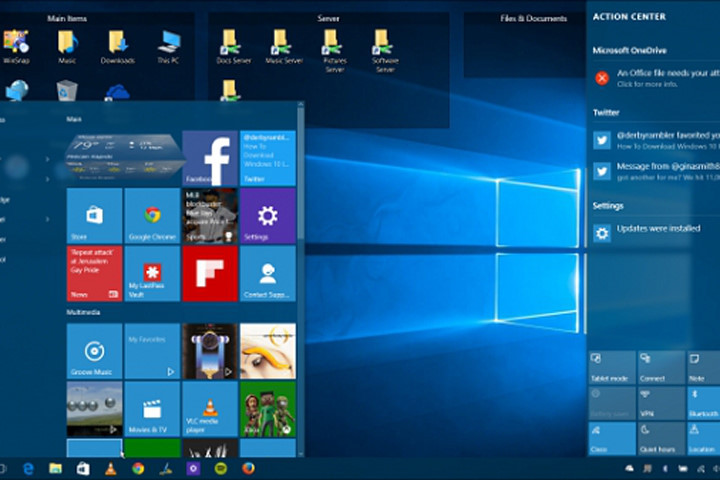Image resolution: width=720 pixels, height=480 pixels.
Task: Open the WinSnap desktop shortcut
Action: pos(16,46)
